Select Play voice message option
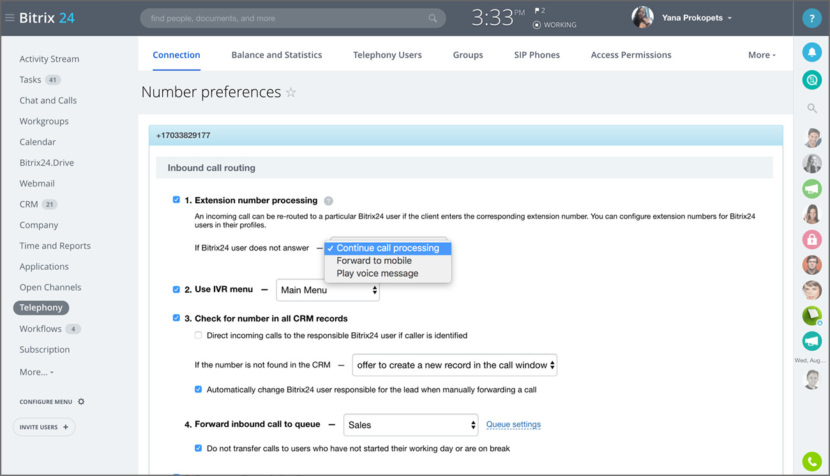The image size is (830, 476). tap(387, 273)
